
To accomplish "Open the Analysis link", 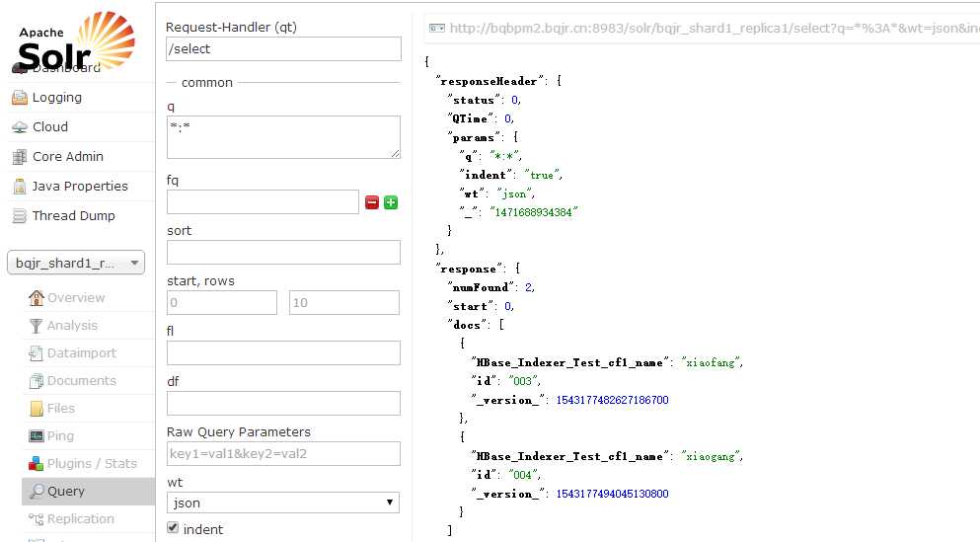I will coord(72,325).
